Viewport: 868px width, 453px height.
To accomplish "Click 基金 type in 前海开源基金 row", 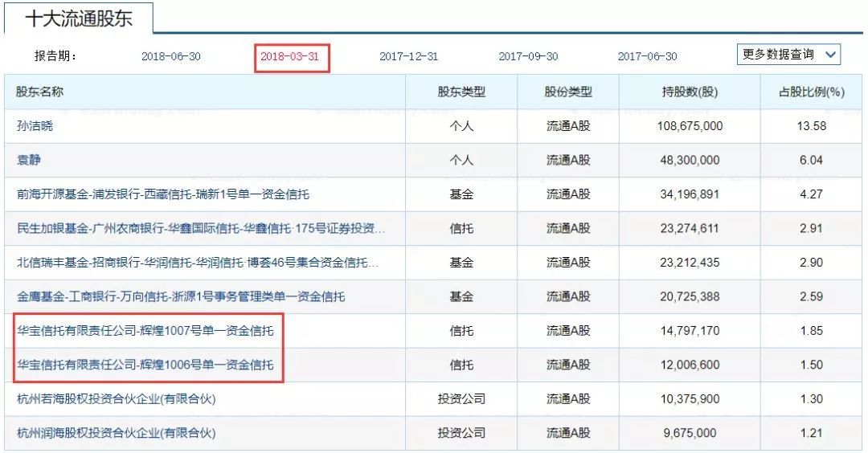I will click(461, 194).
